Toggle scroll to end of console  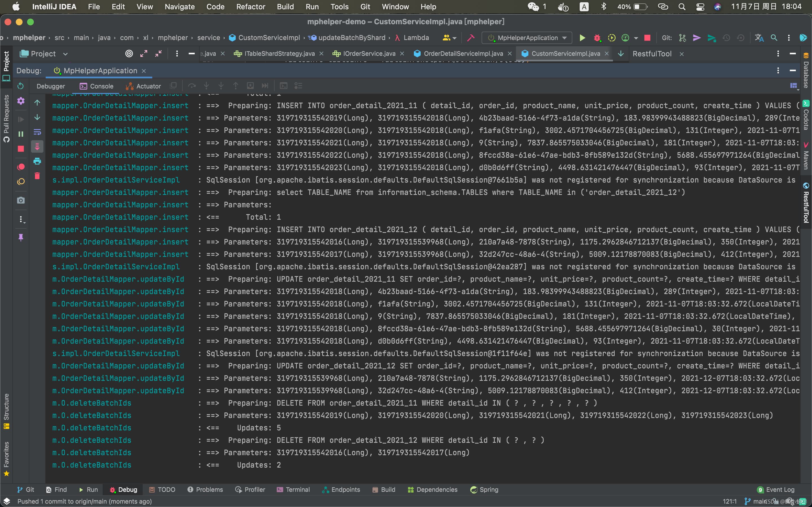pyautogui.click(x=37, y=146)
